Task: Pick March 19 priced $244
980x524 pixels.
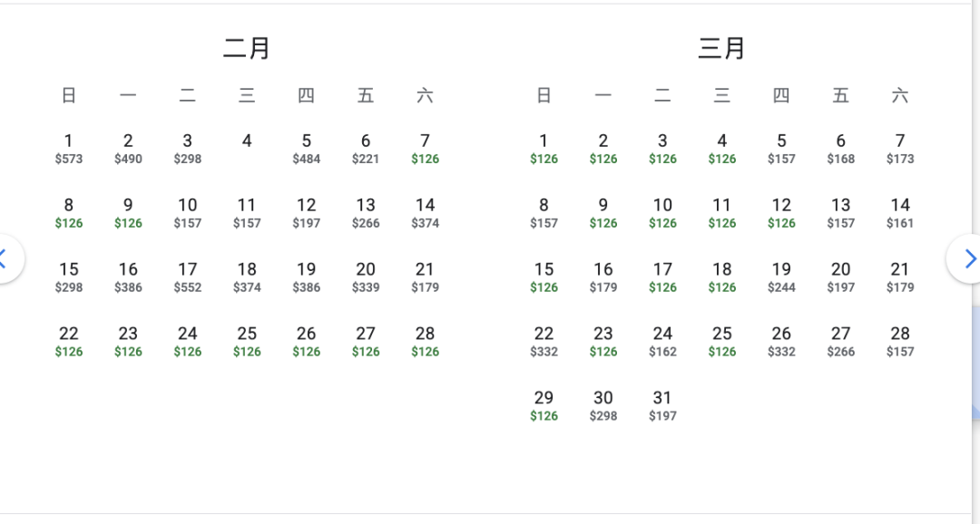Action: pos(781,277)
